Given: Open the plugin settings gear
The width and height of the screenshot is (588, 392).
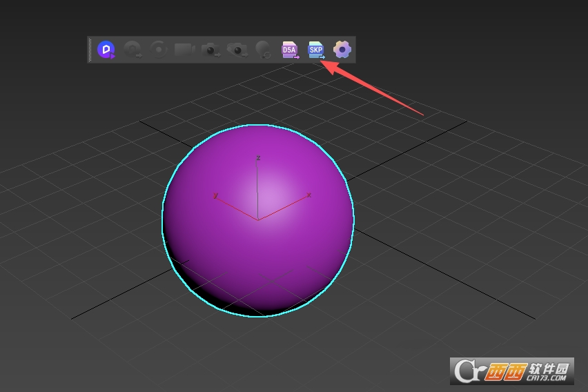Looking at the screenshot, I should pyautogui.click(x=342, y=50).
